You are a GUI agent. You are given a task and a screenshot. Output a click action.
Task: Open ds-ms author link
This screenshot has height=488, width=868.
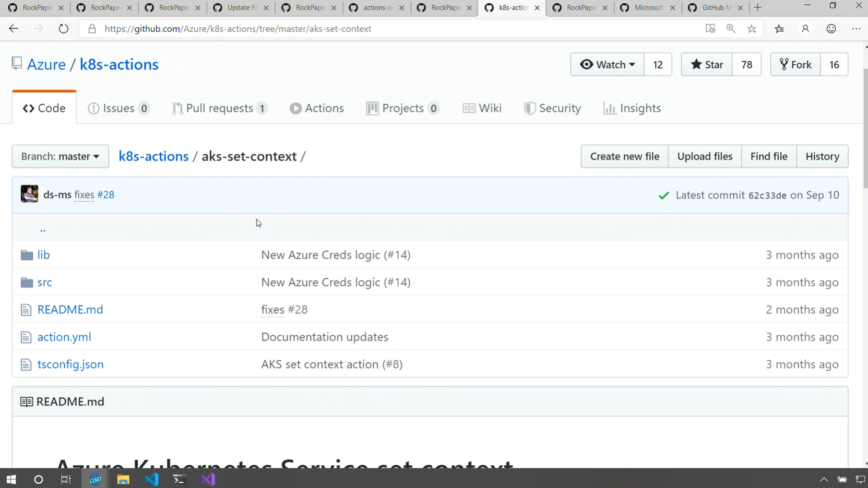(58, 195)
